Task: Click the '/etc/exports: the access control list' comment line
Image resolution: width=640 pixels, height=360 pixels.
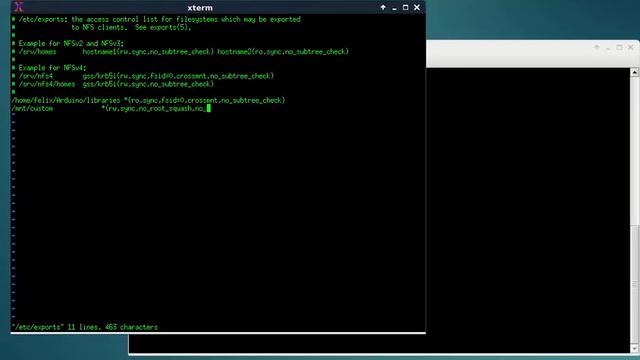Action: [156, 19]
